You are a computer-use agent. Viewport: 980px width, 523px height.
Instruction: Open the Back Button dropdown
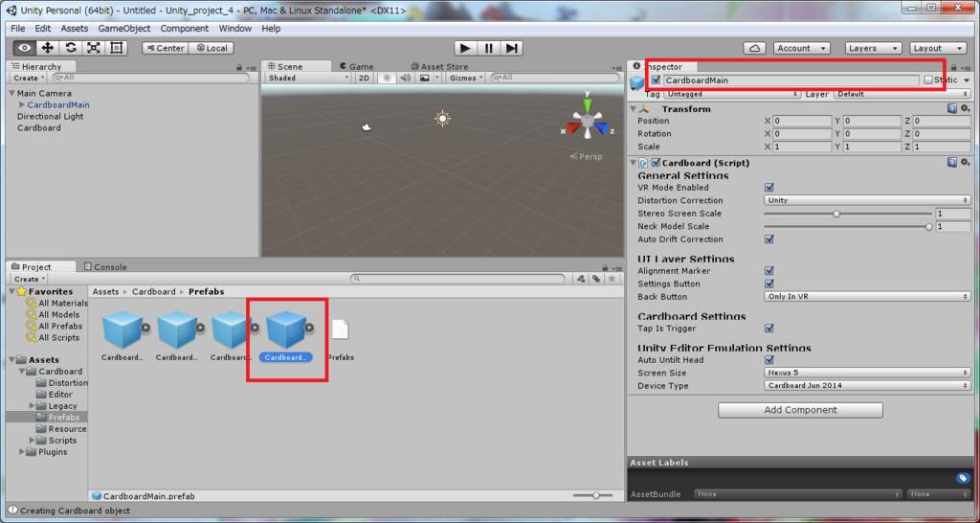(x=867, y=297)
